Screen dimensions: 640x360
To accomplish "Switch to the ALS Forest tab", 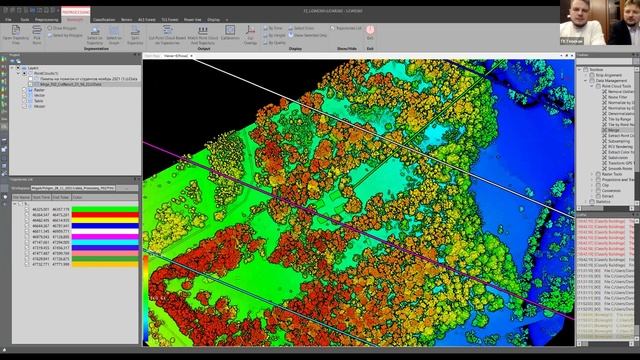I will click(147, 20).
